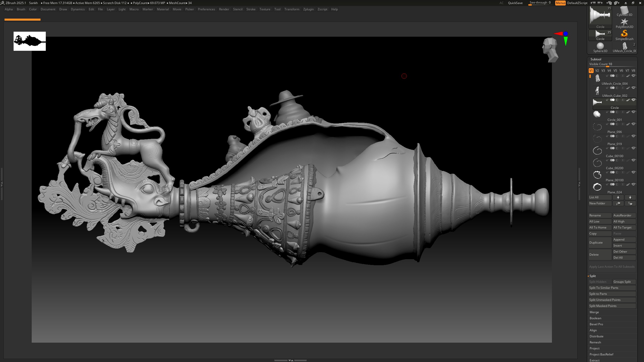Click the camera head view indicator
This screenshot has height=362, width=644.
pos(550,50)
